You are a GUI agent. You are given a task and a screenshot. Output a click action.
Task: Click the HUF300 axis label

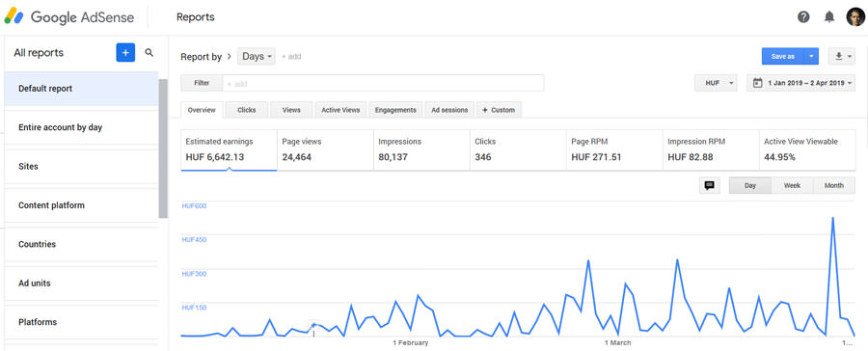click(194, 274)
